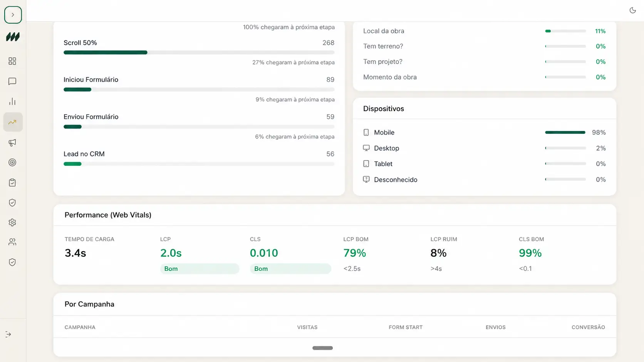Click the Bom badge under CLS

(290, 269)
